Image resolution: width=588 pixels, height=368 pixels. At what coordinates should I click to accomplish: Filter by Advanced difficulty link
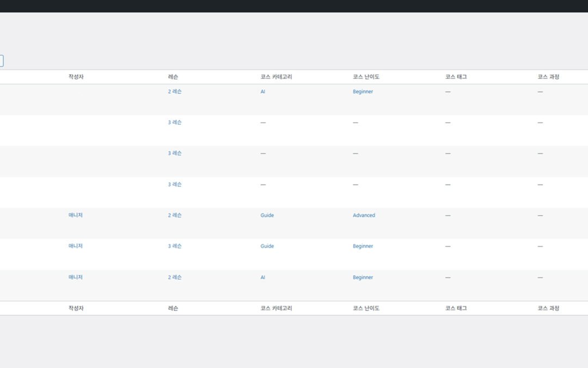click(364, 215)
